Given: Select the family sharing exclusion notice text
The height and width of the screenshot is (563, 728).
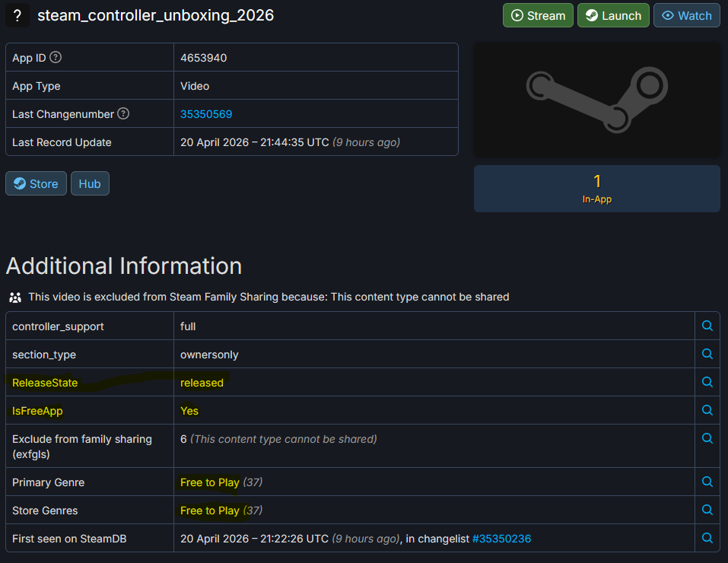Looking at the screenshot, I should click(269, 297).
